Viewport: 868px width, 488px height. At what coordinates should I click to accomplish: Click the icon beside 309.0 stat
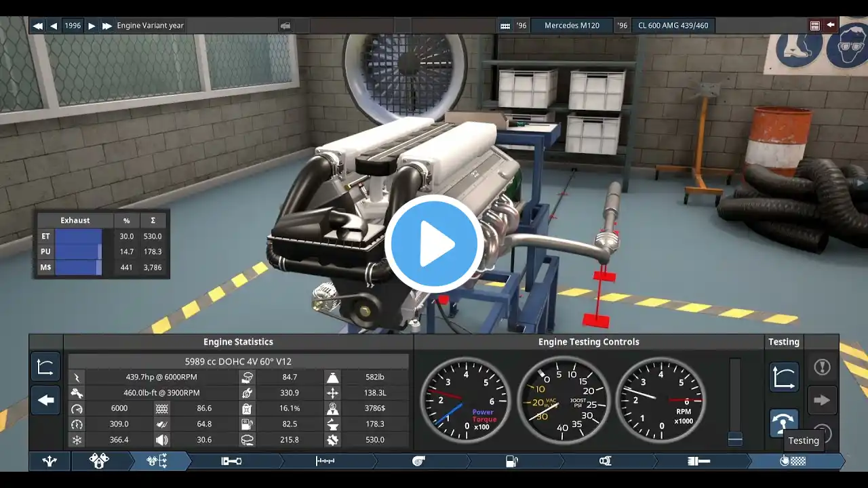pos(77,424)
